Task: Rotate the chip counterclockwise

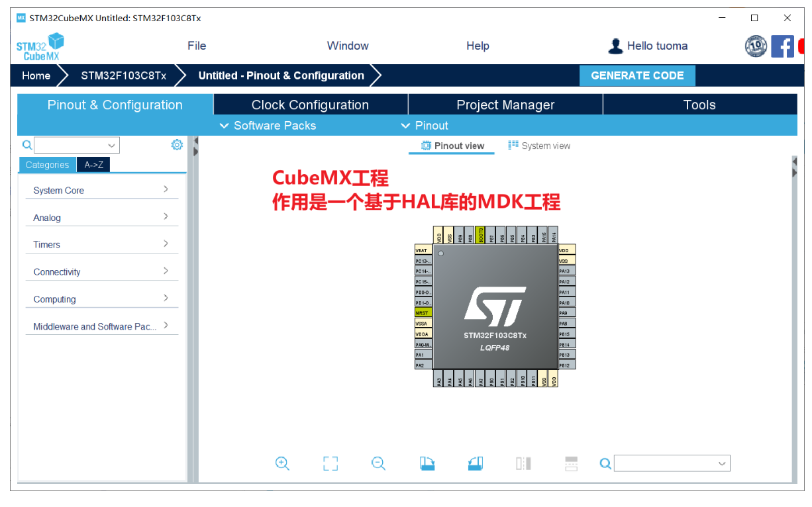Action: (476, 463)
